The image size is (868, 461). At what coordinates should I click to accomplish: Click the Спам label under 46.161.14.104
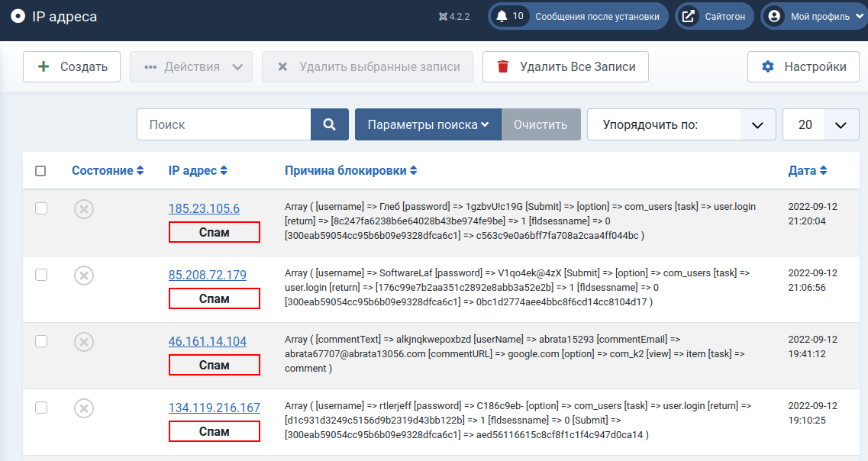[215, 366]
